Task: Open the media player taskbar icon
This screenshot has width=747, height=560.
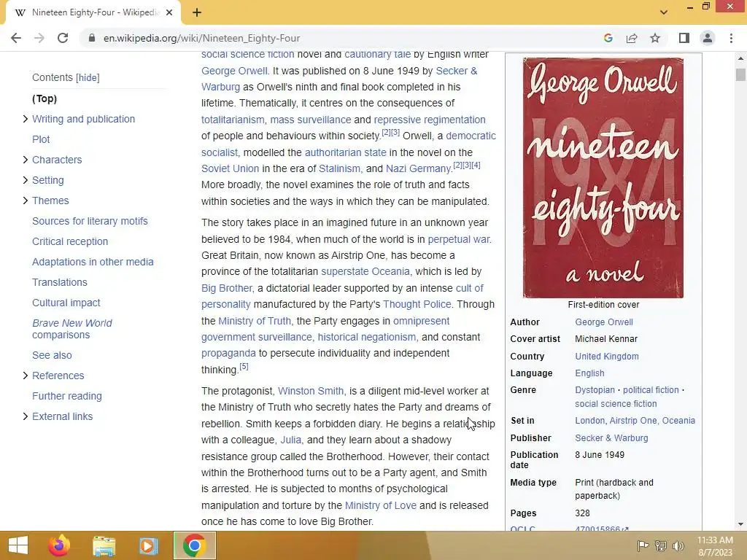Action: (148, 545)
